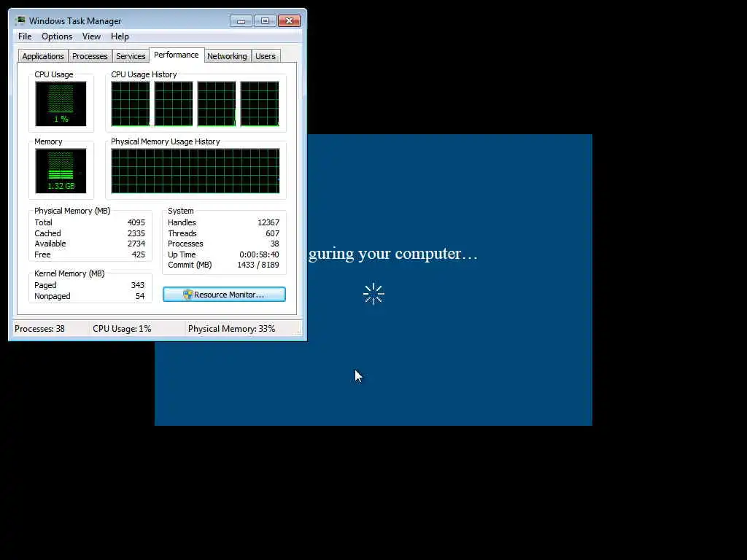747x560 pixels.
Task: Click the Paged kernel memory value 343
Action: (138, 285)
